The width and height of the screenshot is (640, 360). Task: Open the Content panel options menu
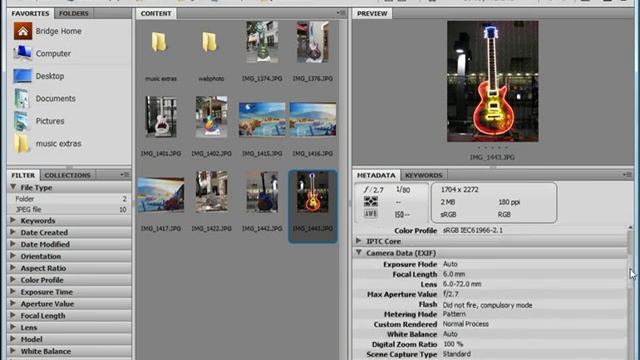[x=341, y=13]
